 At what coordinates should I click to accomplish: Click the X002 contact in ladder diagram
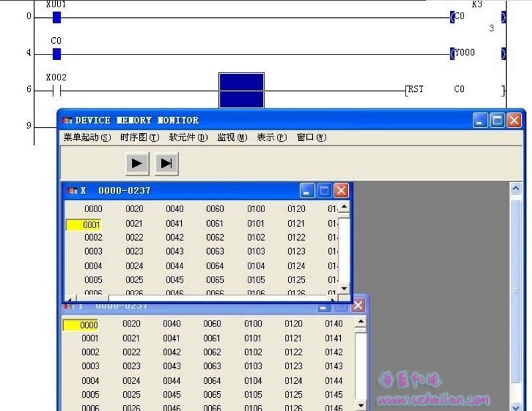click(x=57, y=90)
